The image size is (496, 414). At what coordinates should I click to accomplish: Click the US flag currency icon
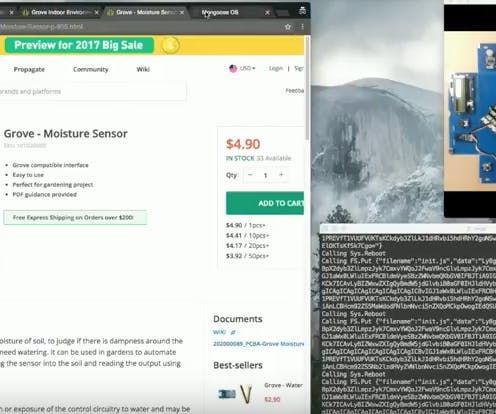pyautogui.click(x=233, y=68)
